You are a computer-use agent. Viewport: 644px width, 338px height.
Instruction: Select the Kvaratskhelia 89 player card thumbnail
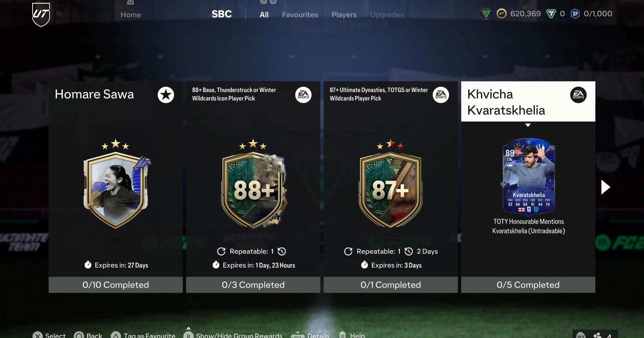(x=528, y=176)
